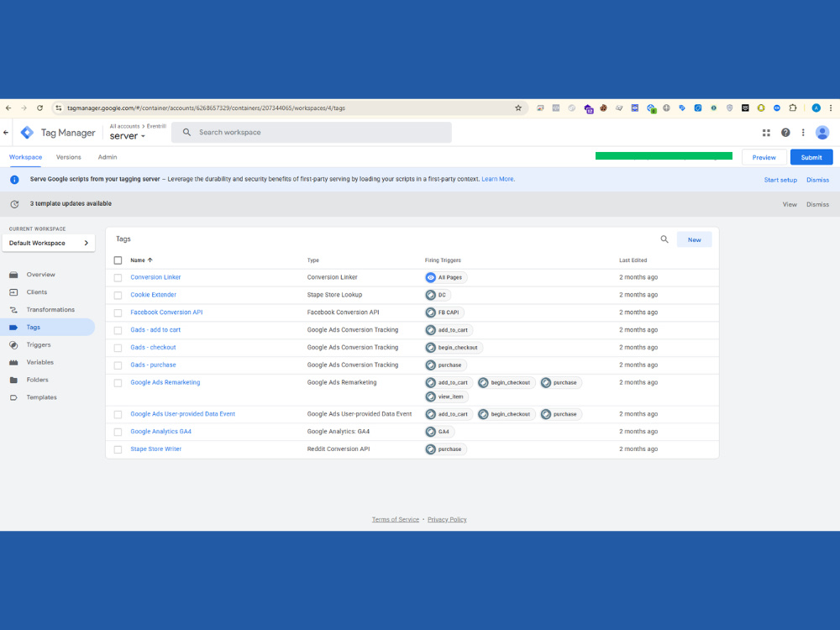Switch to the Workspace tab
The width and height of the screenshot is (840, 630).
point(25,157)
